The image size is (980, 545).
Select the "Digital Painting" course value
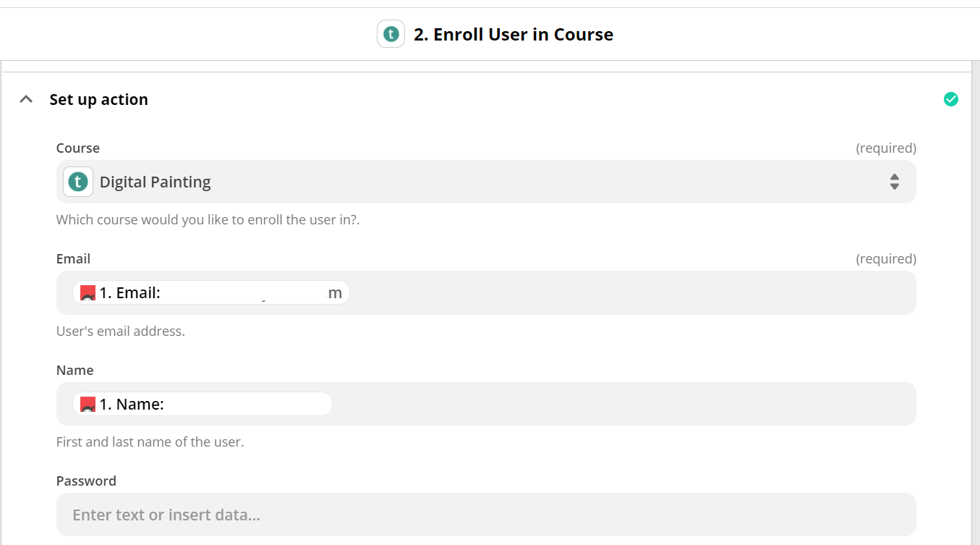[155, 182]
